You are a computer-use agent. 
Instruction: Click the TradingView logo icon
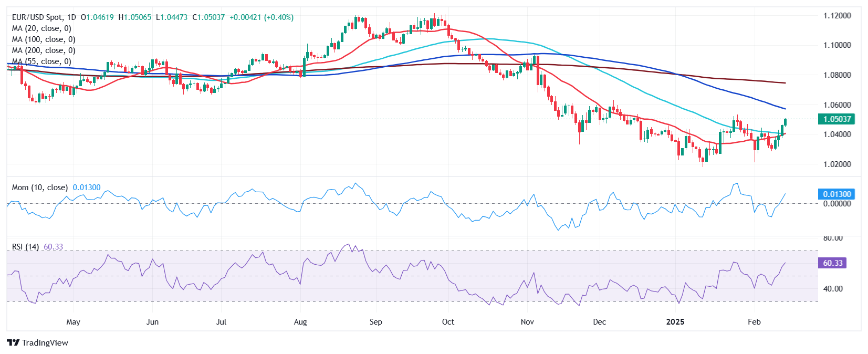click(14, 342)
